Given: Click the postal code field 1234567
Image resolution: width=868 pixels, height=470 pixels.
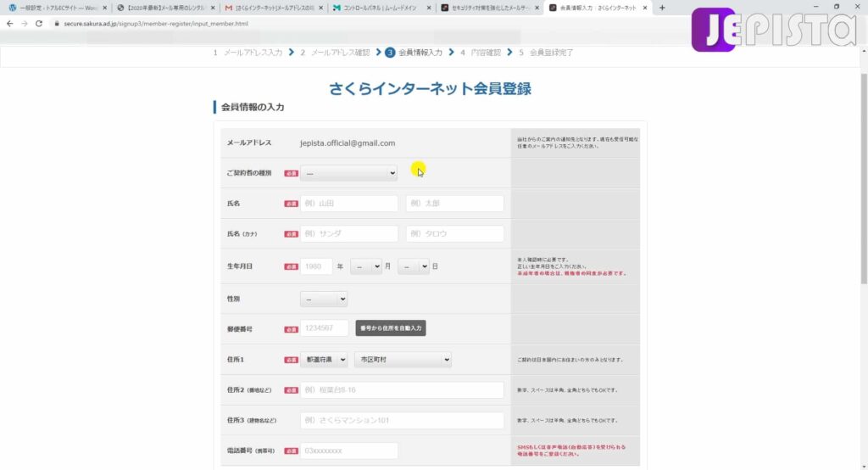Looking at the screenshot, I should [x=325, y=328].
